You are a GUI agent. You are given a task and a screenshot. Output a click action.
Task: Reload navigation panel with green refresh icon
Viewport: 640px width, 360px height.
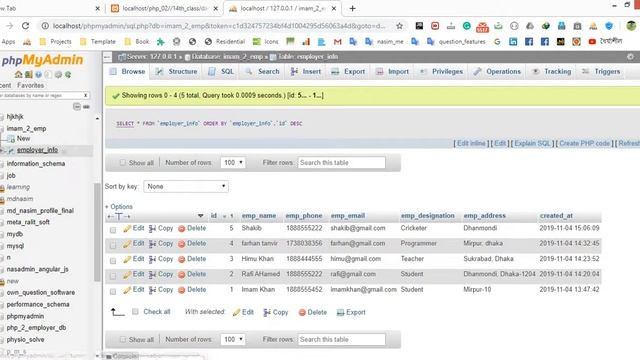point(68,75)
